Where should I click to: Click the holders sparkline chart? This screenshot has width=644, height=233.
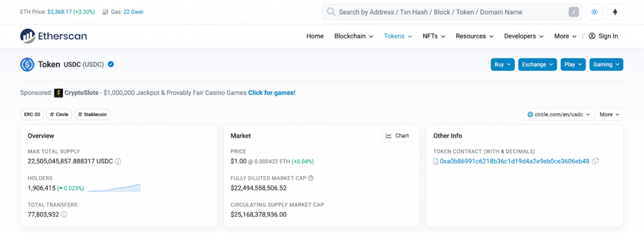(114, 188)
